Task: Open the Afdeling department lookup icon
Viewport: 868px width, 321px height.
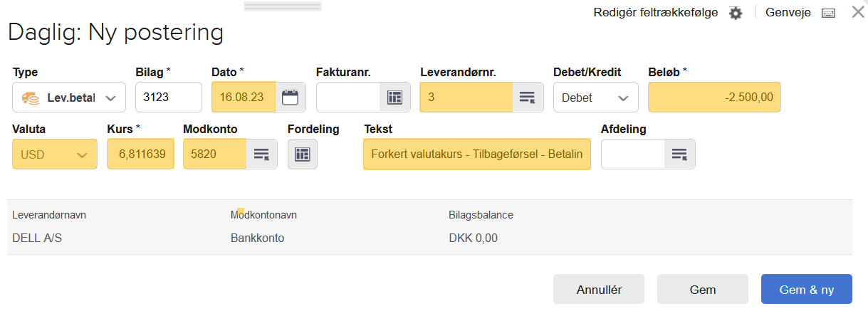Action: [x=679, y=154]
